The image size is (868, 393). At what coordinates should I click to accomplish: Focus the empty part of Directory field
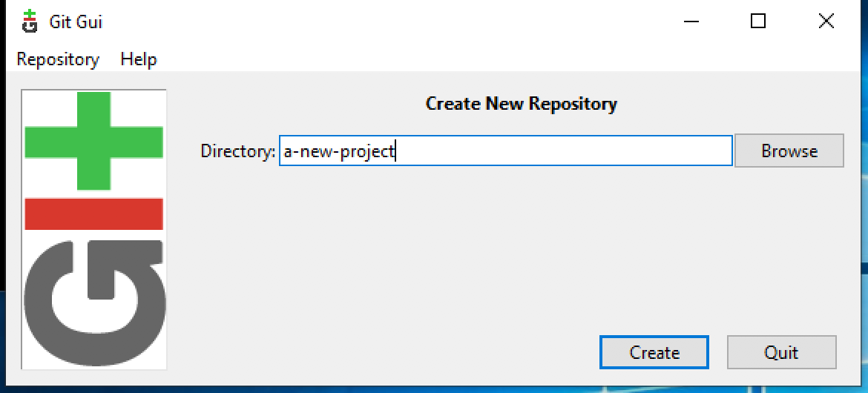pyautogui.click(x=564, y=151)
